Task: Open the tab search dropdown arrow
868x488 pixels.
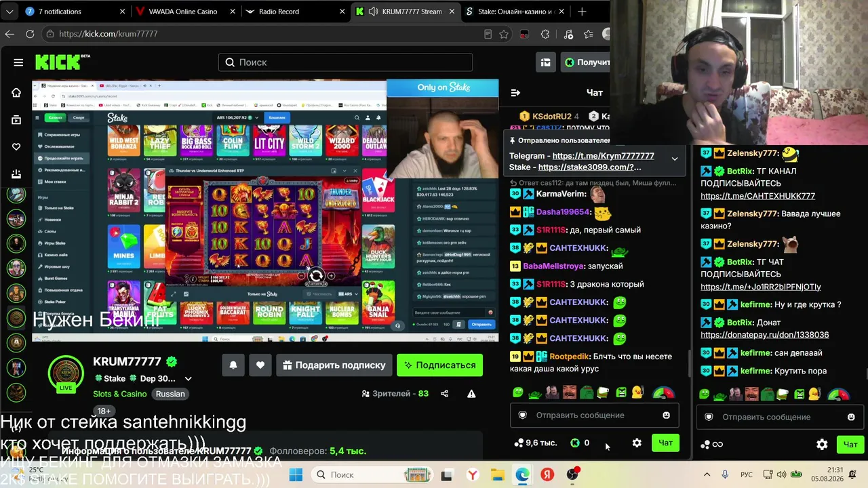Action: click(9, 12)
